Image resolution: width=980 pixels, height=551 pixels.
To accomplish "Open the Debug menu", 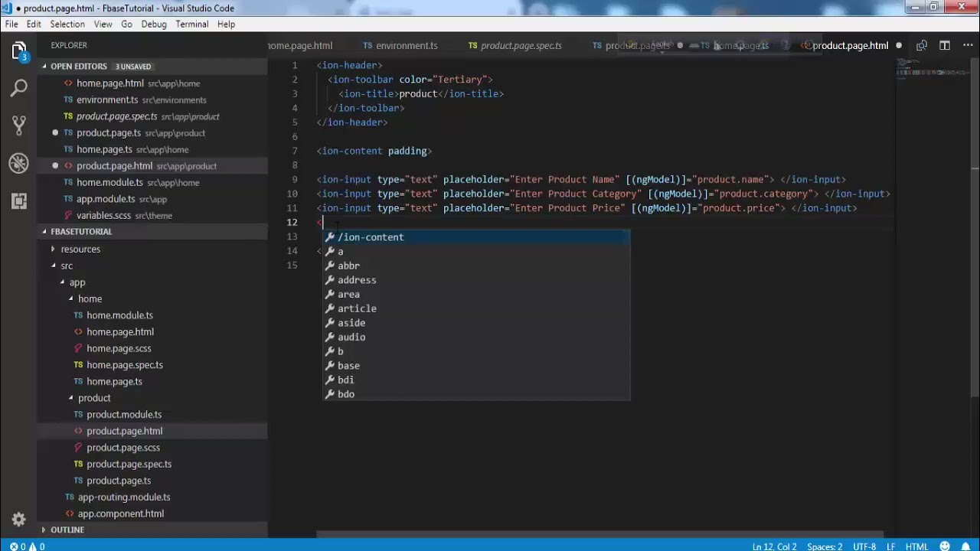I will coord(154,24).
